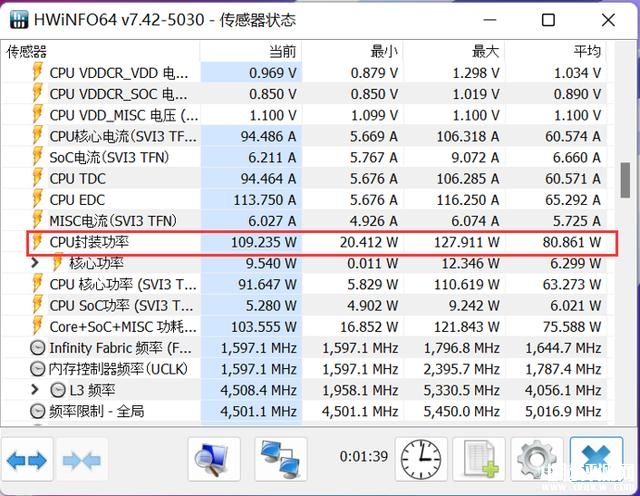The width and height of the screenshot is (640, 496).
Task: Click lightning icon of CPU EDC row
Action: pos(38,199)
